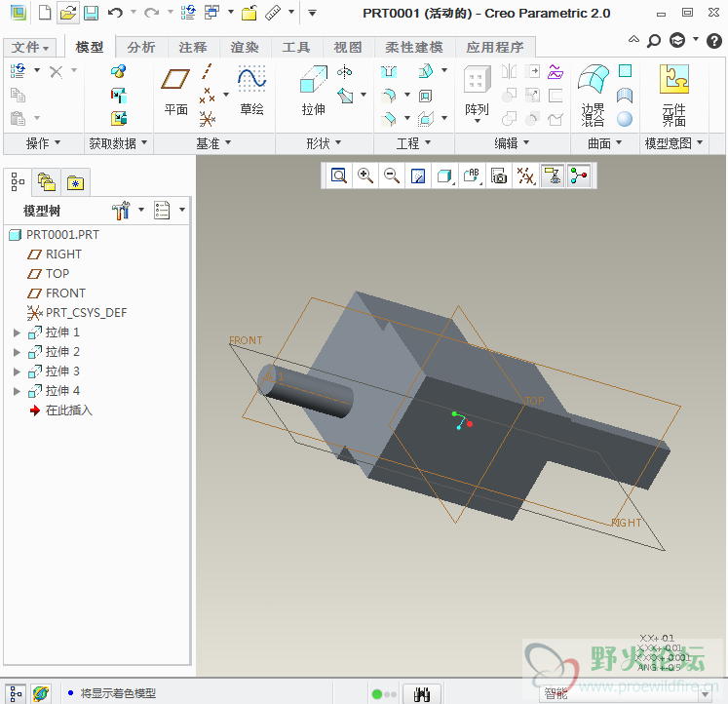The height and width of the screenshot is (704, 728).
Task: Switch to the 视图 tab
Action: coord(347,48)
